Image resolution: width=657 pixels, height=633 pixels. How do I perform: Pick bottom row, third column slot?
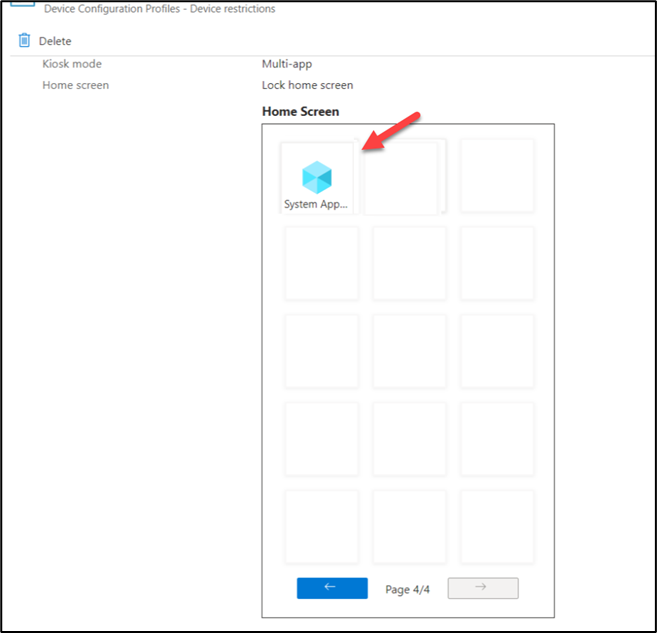click(x=497, y=527)
